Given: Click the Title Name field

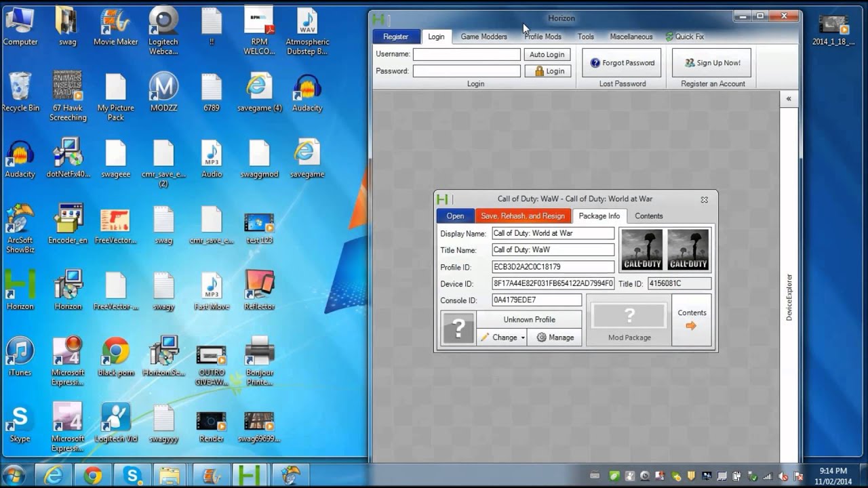Looking at the screenshot, I should [x=553, y=250].
